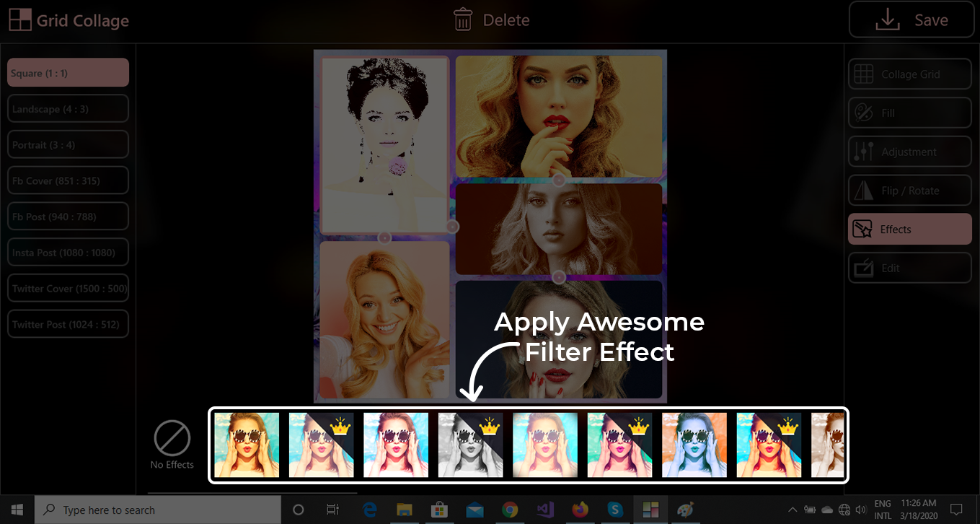980x524 pixels.
Task: Pick Twitter Post (1024 : 512) size
Action: tap(68, 324)
